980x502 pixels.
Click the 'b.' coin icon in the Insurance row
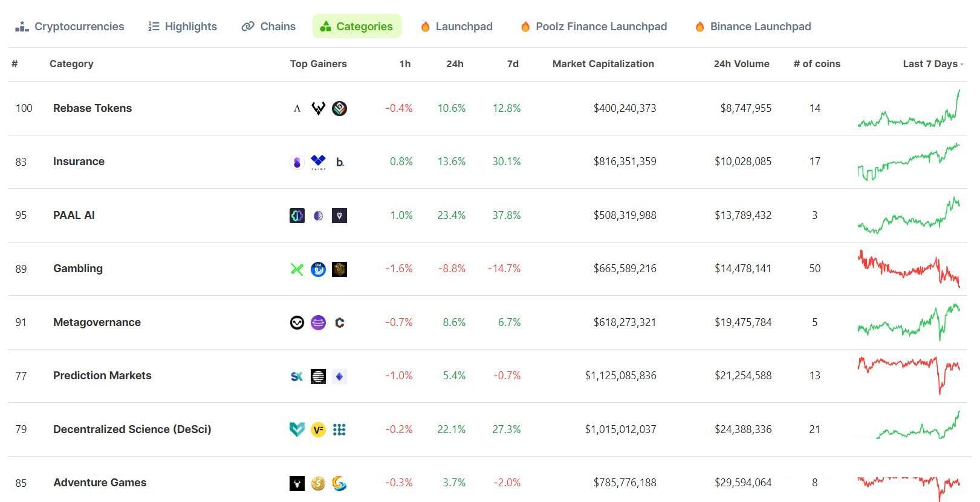coord(340,162)
